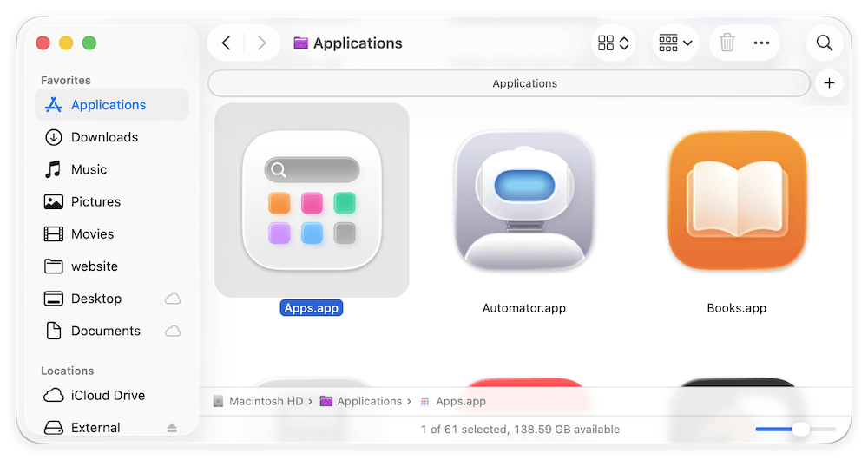
Task: Zoom the window with green button
Action: pyautogui.click(x=89, y=43)
